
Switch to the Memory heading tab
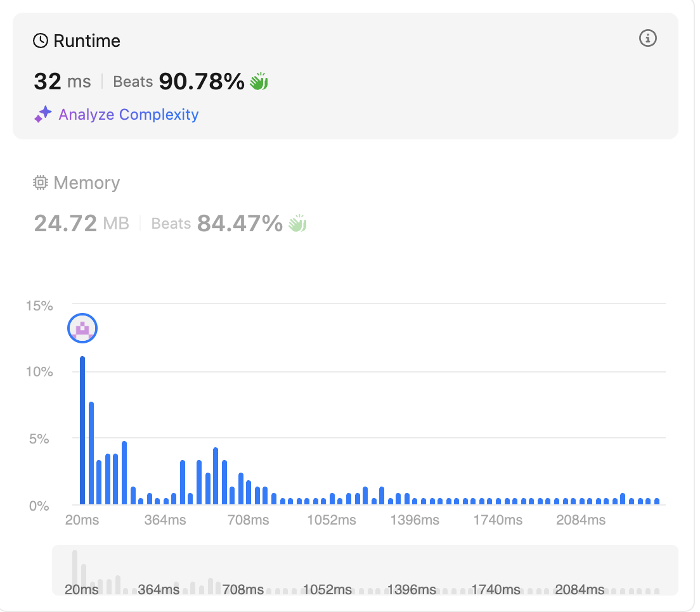point(86,183)
